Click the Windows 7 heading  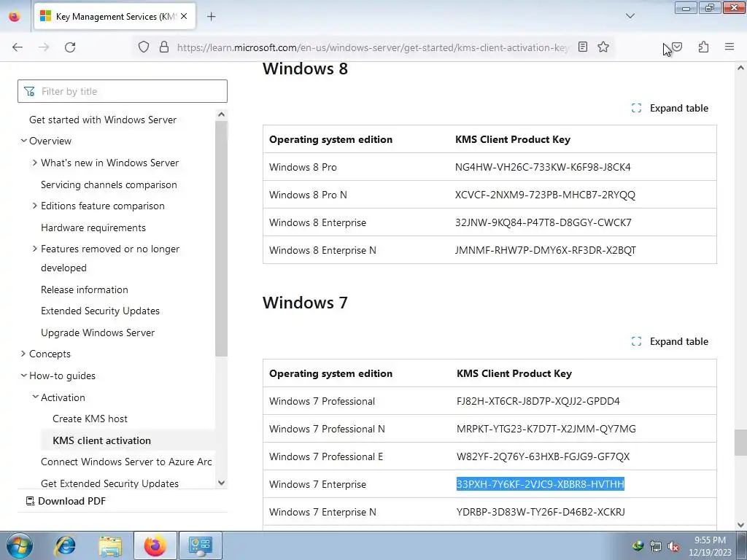coord(306,303)
